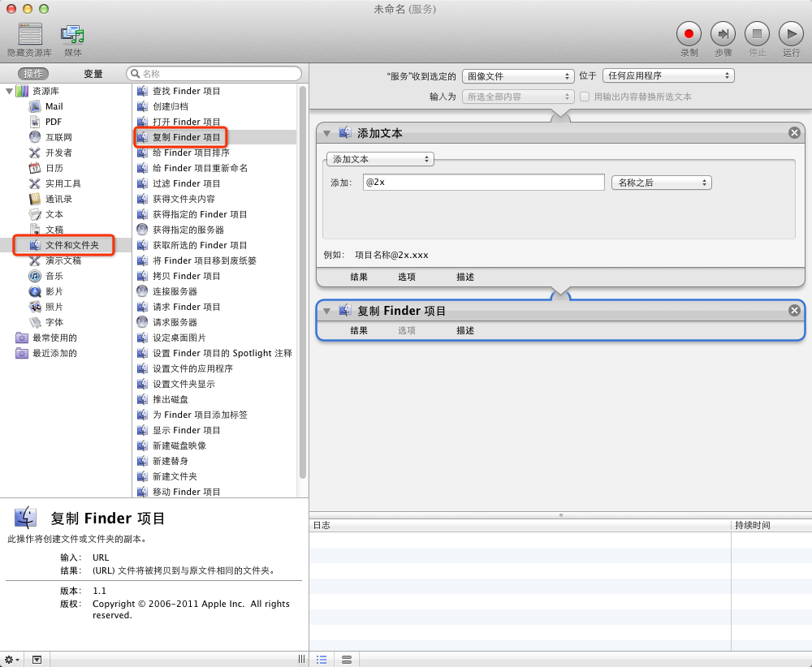Select the 演示文稿 category
Viewport: 812px width, 667px height.
click(63, 260)
